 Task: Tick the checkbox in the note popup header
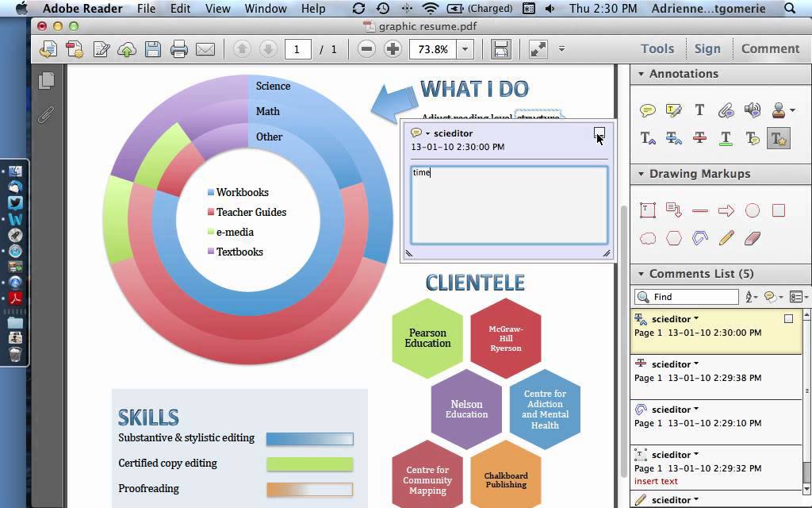tap(599, 133)
